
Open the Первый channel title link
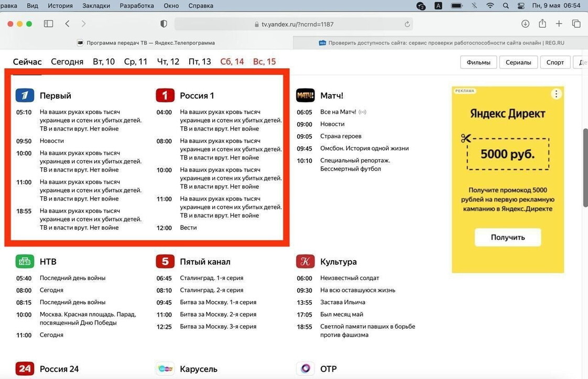(x=56, y=95)
